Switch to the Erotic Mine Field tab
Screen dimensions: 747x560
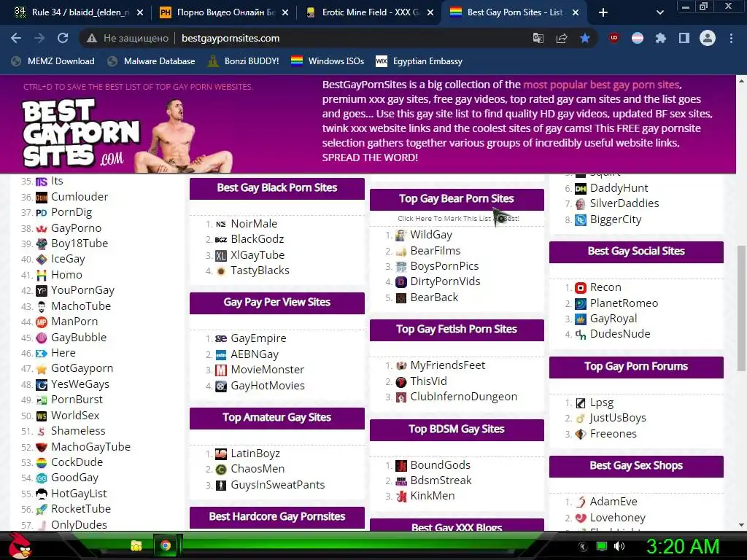370,12
